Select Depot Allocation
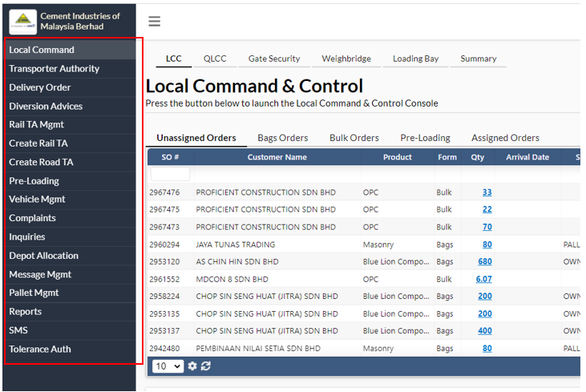 click(70, 256)
